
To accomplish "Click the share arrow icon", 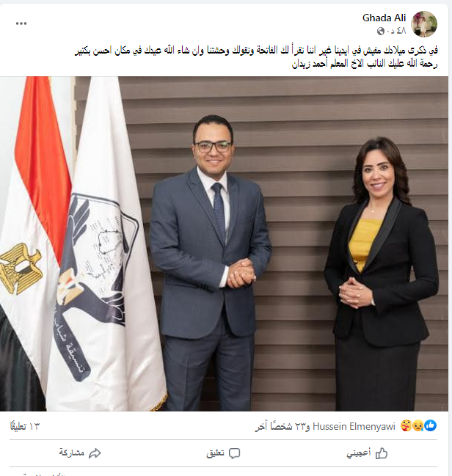I will 95,453.
